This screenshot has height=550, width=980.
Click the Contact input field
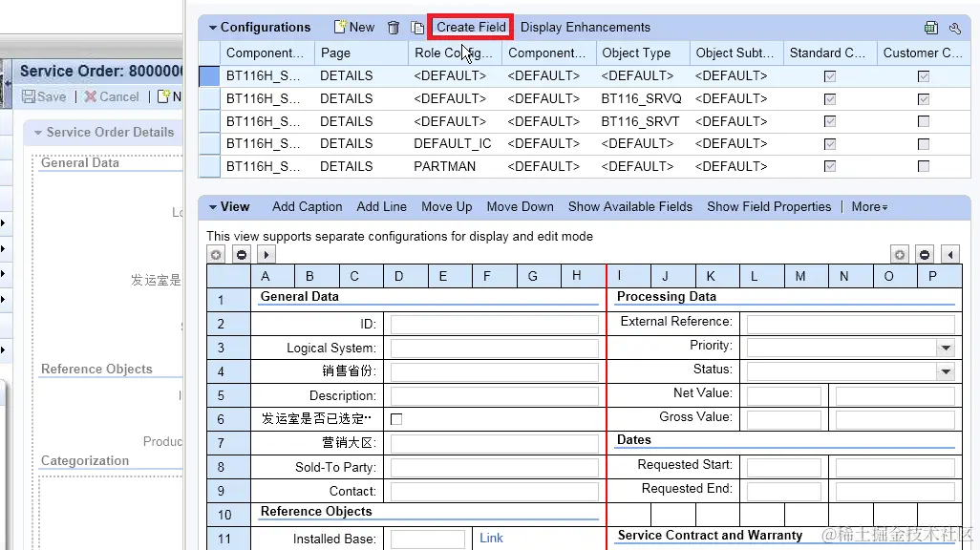click(x=495, y=491)
